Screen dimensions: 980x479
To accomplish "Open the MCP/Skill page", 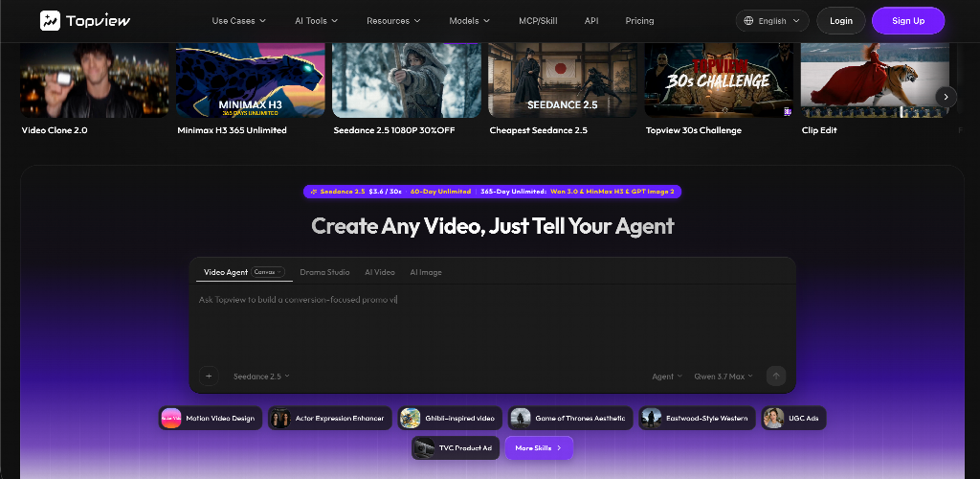I will (x=538, y=21).
